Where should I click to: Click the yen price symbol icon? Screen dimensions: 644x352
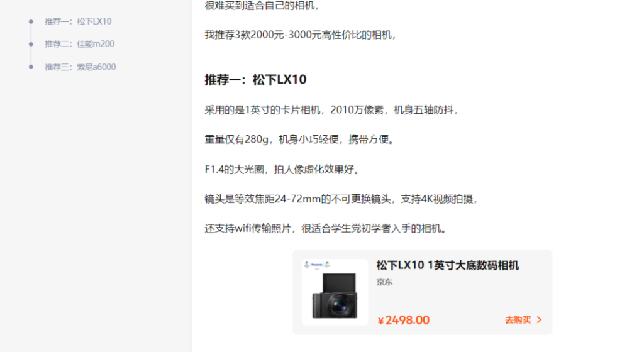click(x=380, y=321)
